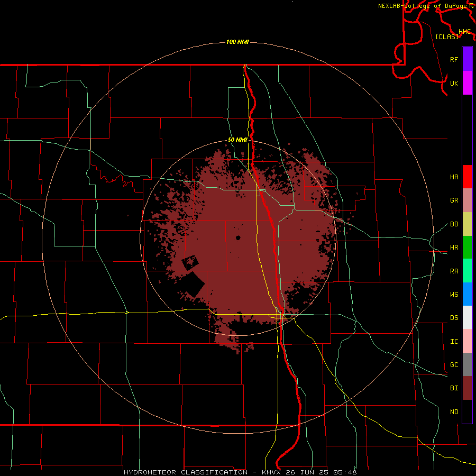
Task: Click the GC legend label
Action: [x=454, y=364]
